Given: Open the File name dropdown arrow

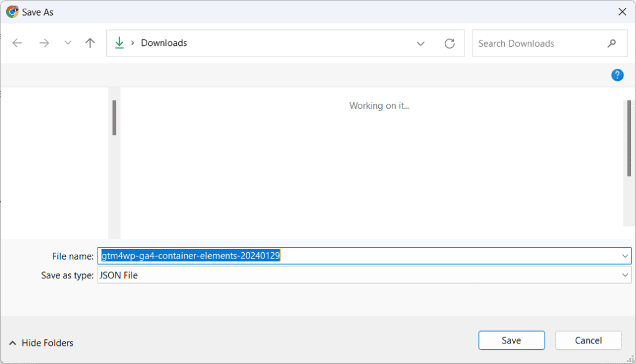Looking at the screenshot, I should pos(625,256).
